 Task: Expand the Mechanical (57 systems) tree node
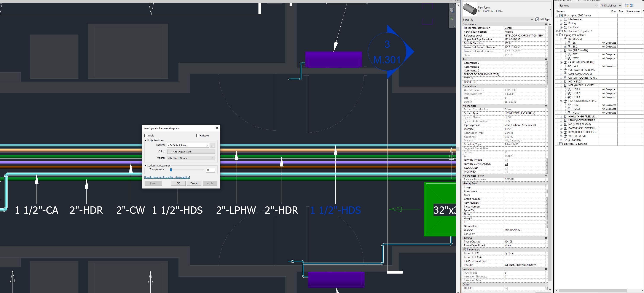557,31
